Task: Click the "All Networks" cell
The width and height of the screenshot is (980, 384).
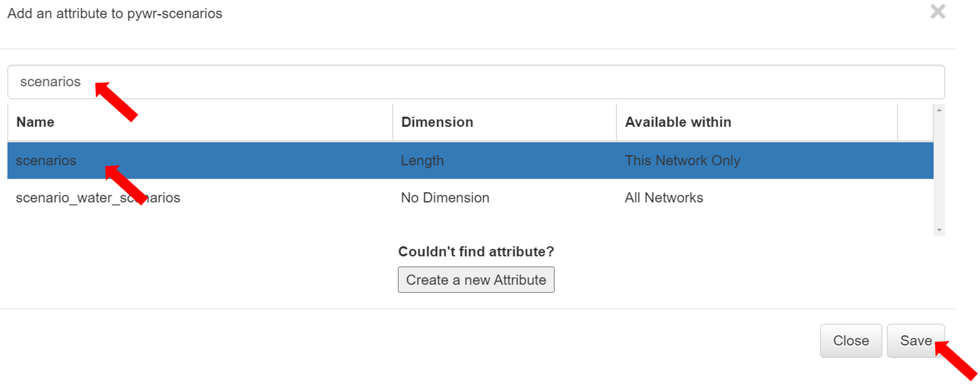Action: [664, 197]
